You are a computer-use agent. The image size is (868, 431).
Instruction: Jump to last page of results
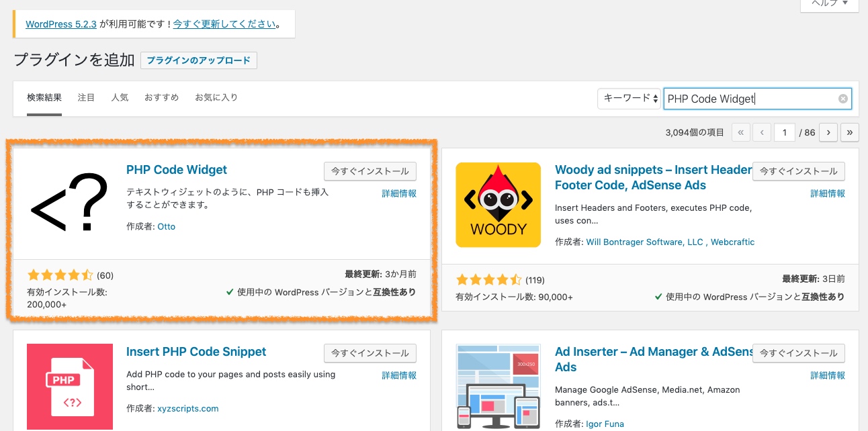850,132
